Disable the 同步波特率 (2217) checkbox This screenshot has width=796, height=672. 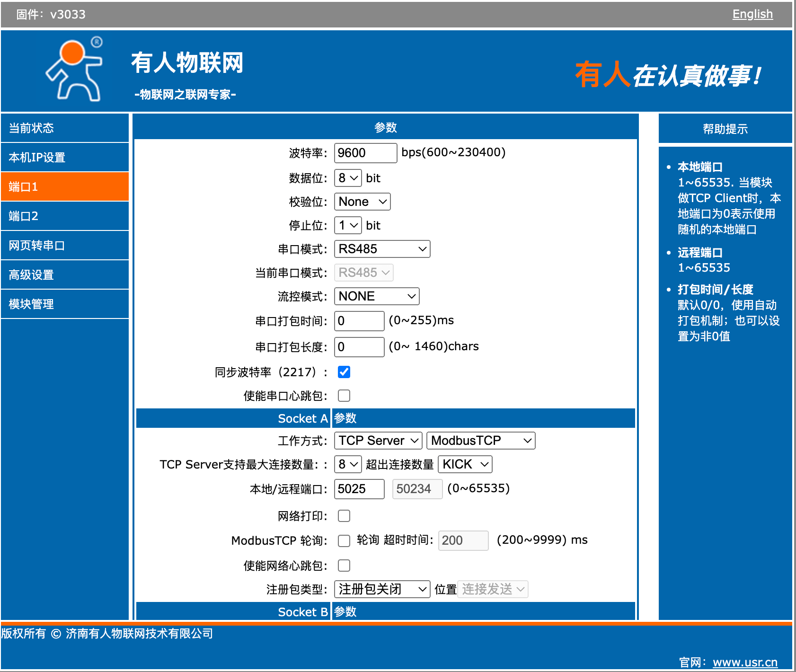344,372
